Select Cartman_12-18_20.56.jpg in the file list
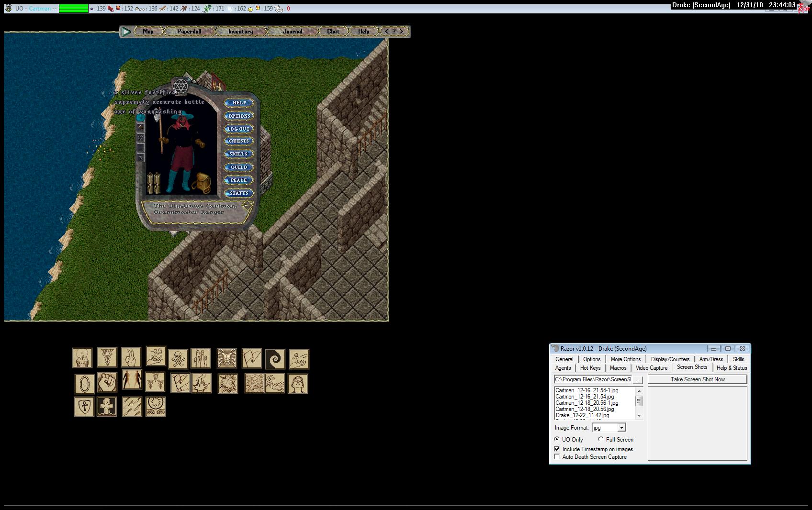 (x=585, y=409)
